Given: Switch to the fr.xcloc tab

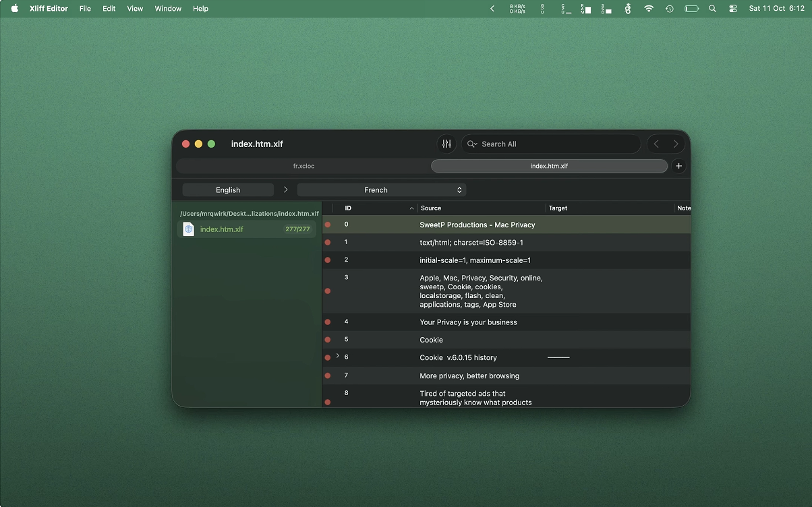Looking at the screenshot, I should (303, 166).
